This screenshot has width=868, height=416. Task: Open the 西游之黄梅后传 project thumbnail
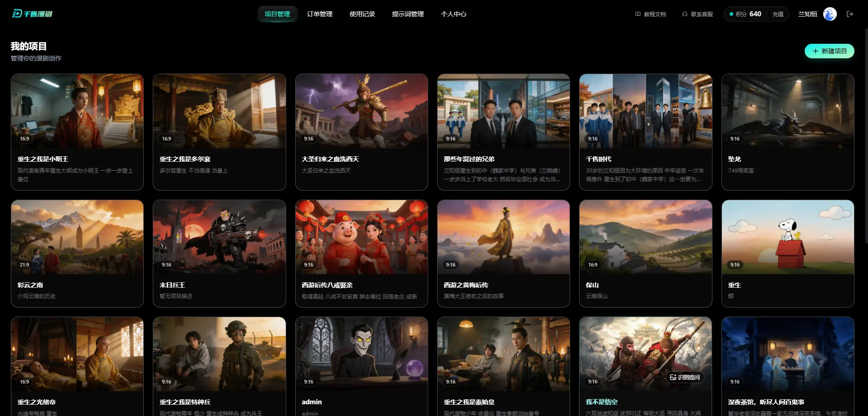tap(504, 237)
